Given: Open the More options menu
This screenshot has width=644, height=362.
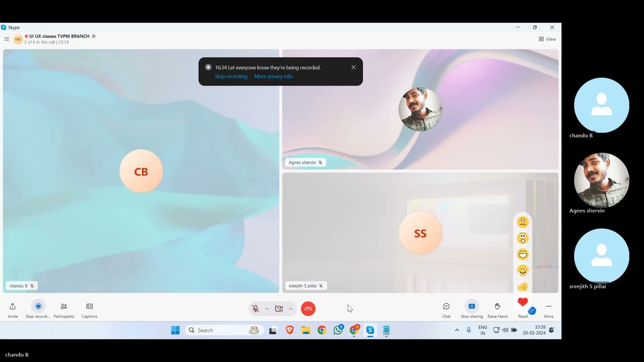Looking at the screenshot, I should 548,310.
